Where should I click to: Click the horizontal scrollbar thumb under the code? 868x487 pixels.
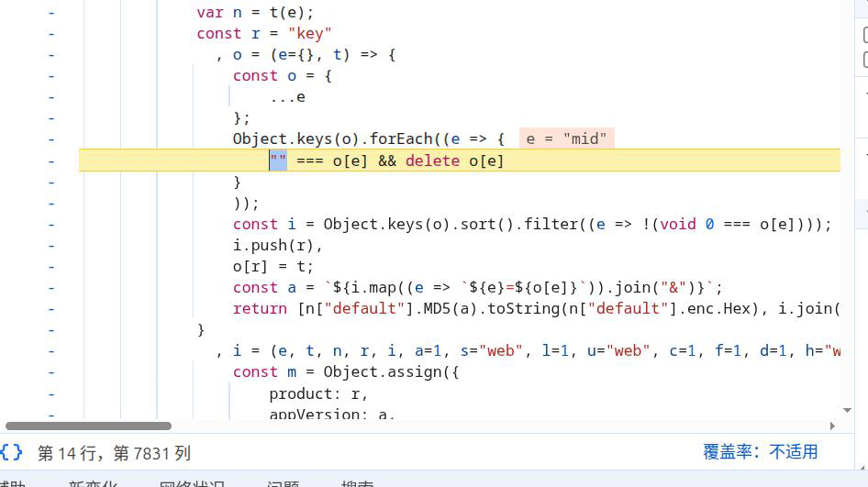tap(89, 426)
